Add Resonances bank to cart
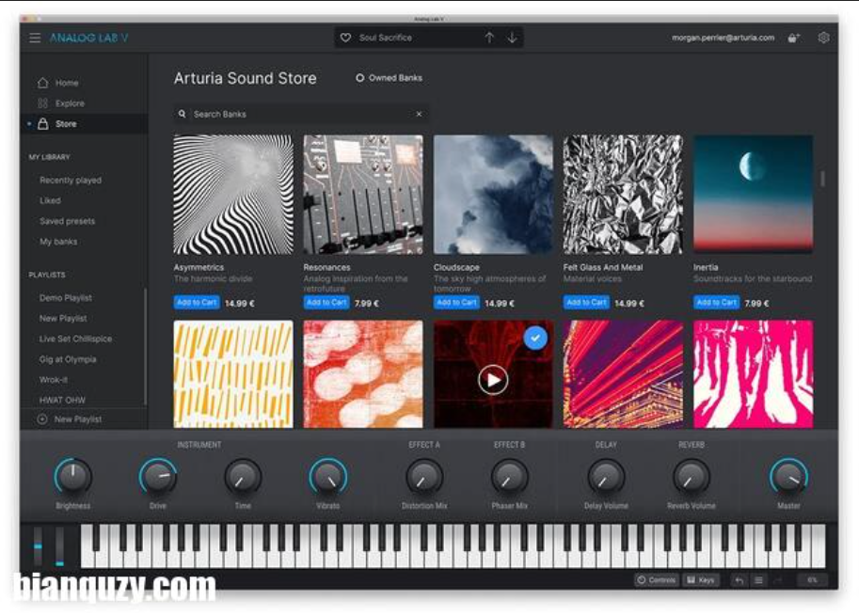The width and height of the screenshot is (859, 616). pos(326,302)
